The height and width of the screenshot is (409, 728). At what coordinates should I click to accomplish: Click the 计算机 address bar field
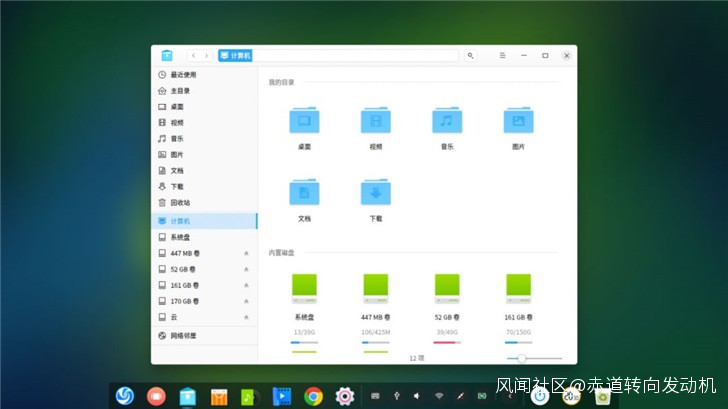[x=340, y=56]
